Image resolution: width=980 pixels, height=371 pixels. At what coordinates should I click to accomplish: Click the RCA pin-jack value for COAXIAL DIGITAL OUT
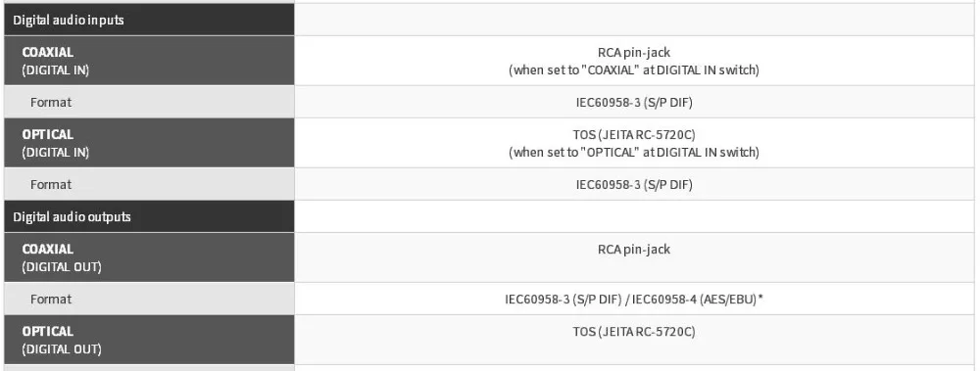(634, 250)
